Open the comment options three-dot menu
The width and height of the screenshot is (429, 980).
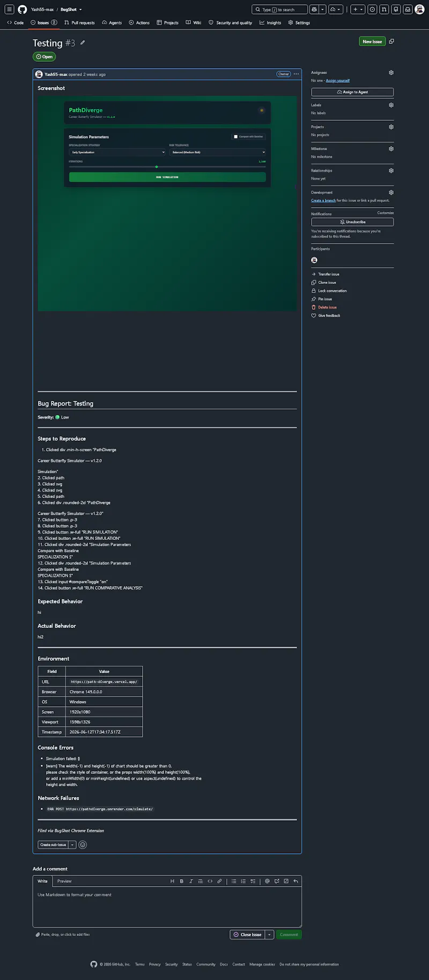(x=296, y=74)
